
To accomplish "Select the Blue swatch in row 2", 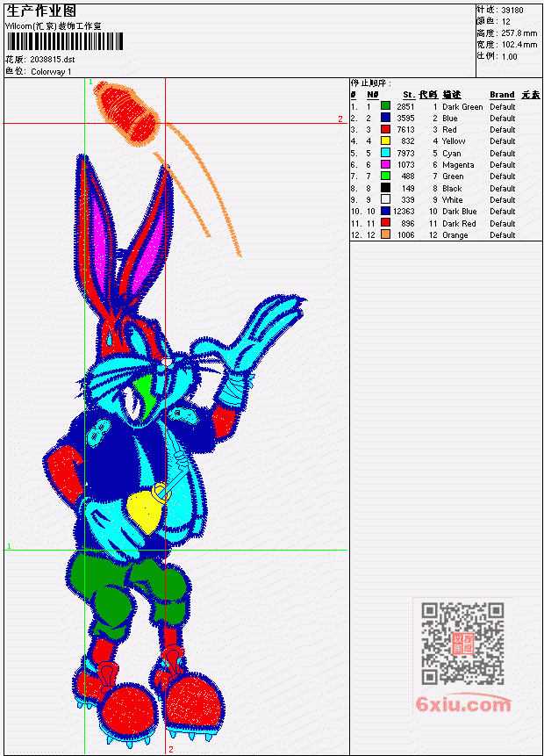I will 385,118.
